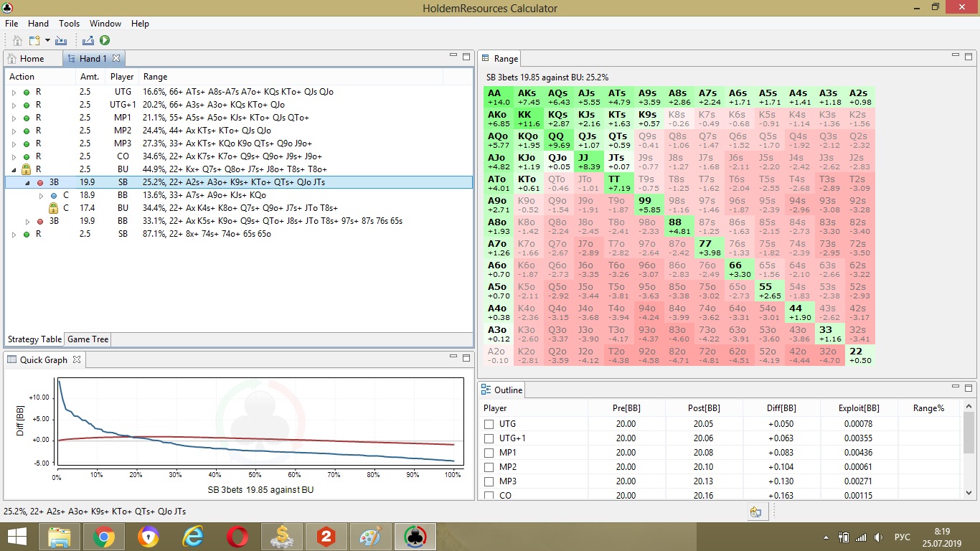Maximize the Hand 1 editor panel
980x551 pixels.
click(466, 56)
